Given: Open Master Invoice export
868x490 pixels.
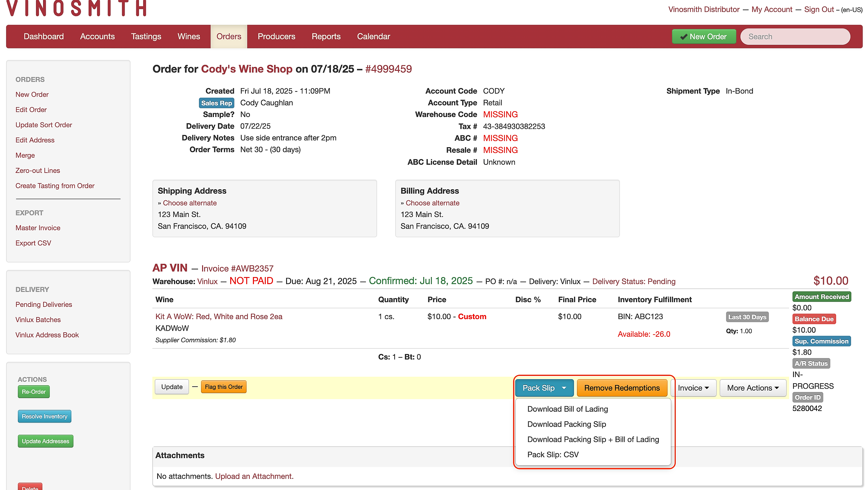Looking at the screenshot, I should [38, 228].
